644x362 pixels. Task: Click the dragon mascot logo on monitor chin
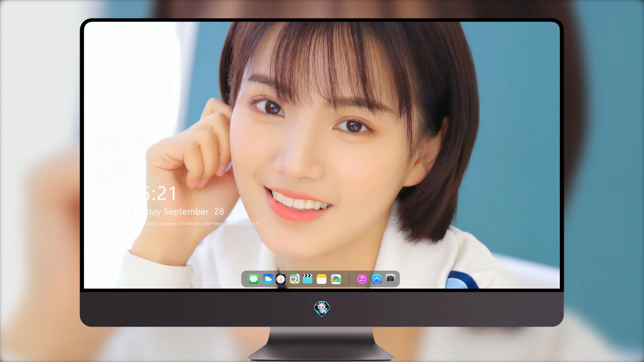pyautogui.click(x=322, y=309)
